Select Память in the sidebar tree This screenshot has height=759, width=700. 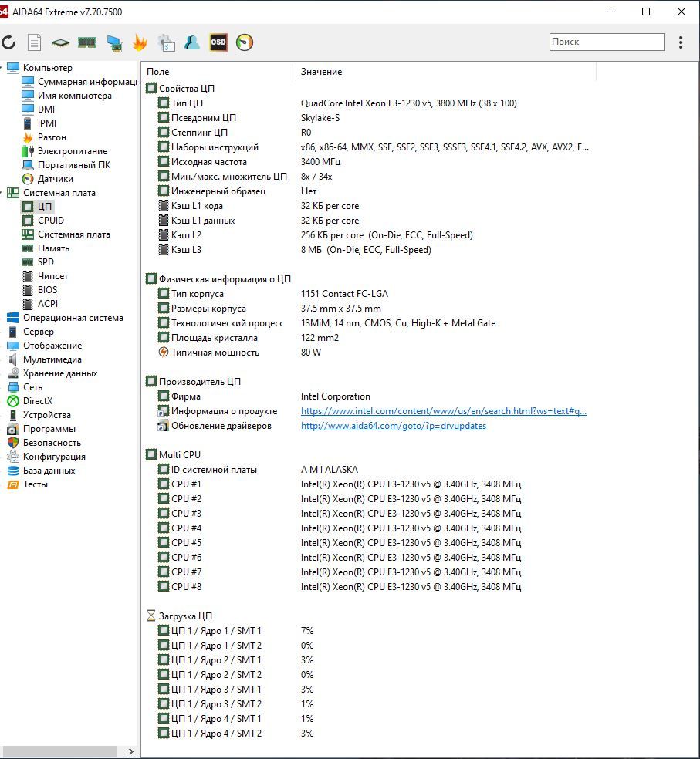pyautogui.click(x=53, y=248)
